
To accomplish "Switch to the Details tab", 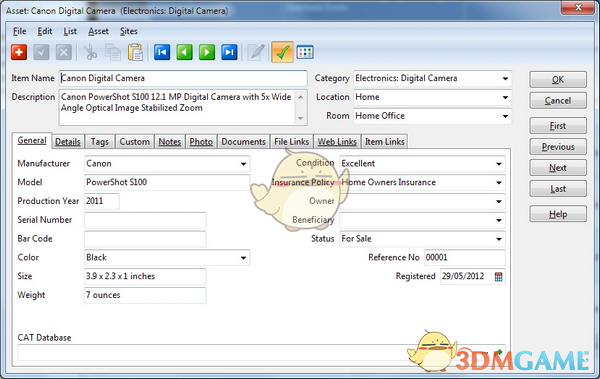I will click(x=68, y=142).
